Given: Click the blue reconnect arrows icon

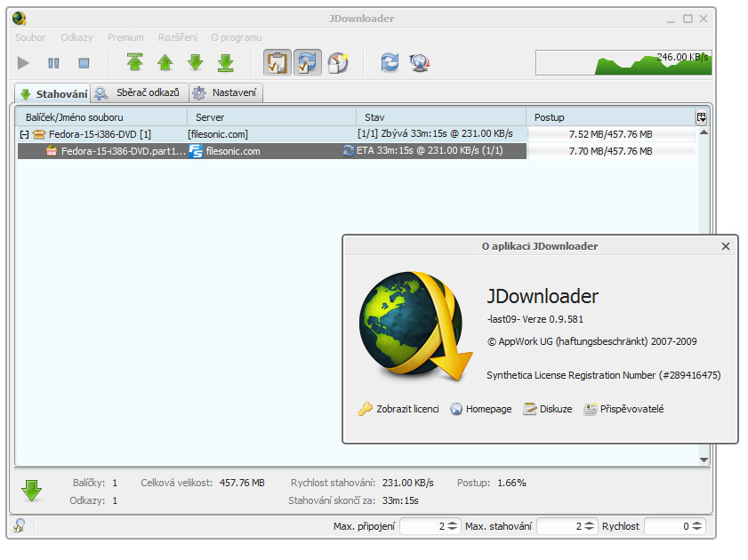Looking at the screenshot, I should (x=390, y=62).
